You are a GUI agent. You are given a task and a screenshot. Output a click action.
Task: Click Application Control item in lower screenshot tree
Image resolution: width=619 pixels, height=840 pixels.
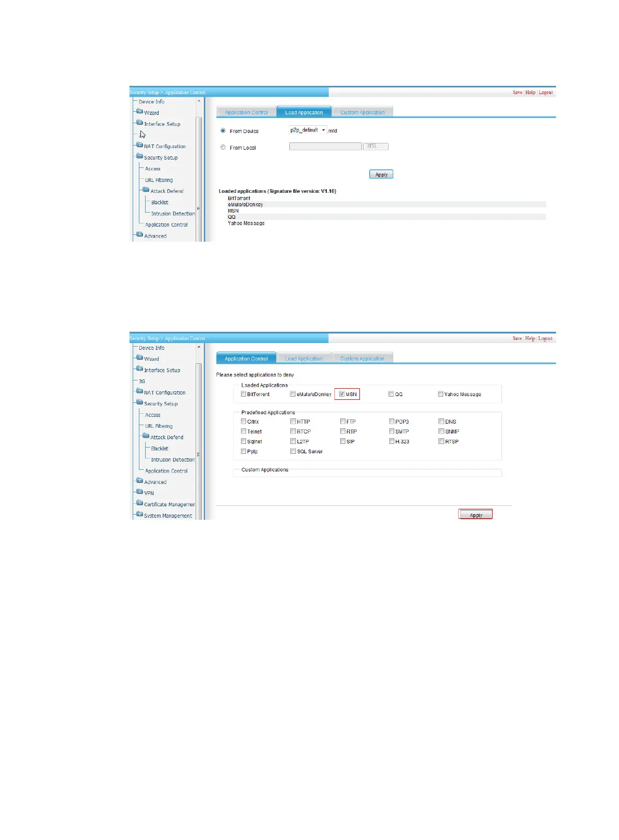pos(166,471)
